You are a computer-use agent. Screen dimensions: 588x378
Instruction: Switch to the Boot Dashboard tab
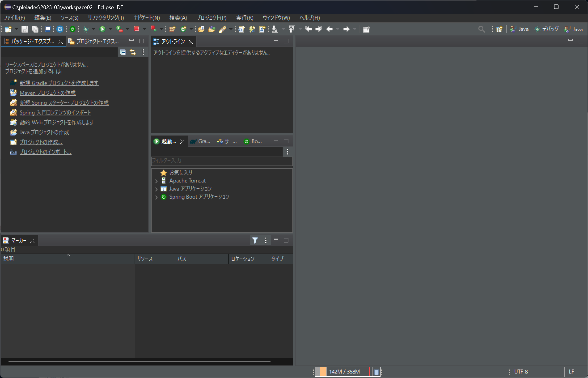(x=253, y=141)
